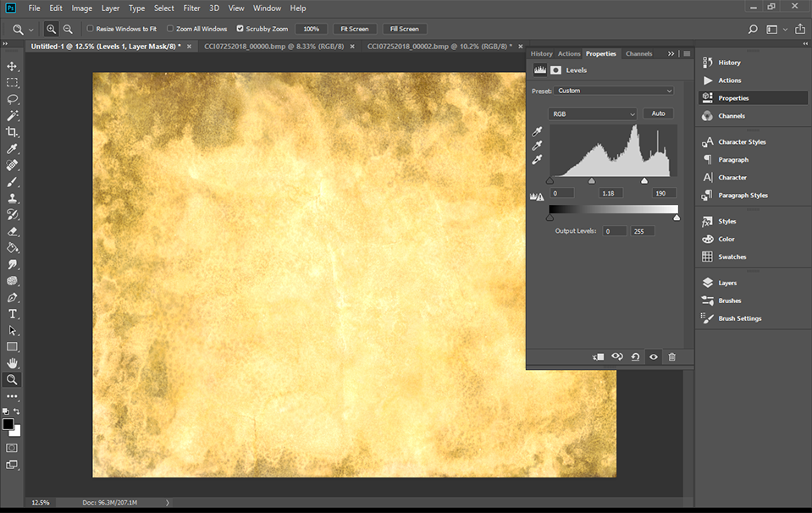Click the trash icon to delete adjustment layer
812x513 pixels.
671,357
